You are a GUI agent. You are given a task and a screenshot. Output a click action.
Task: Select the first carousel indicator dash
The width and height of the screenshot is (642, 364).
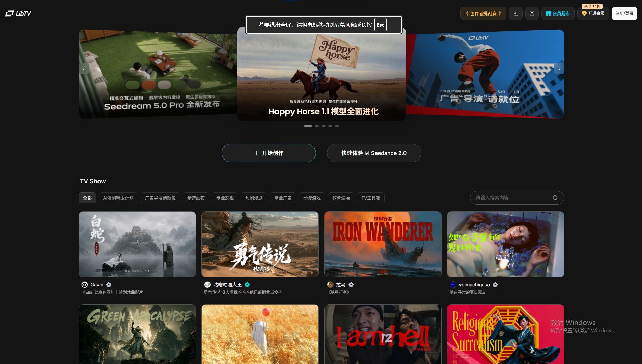click(x=308, y=126)
